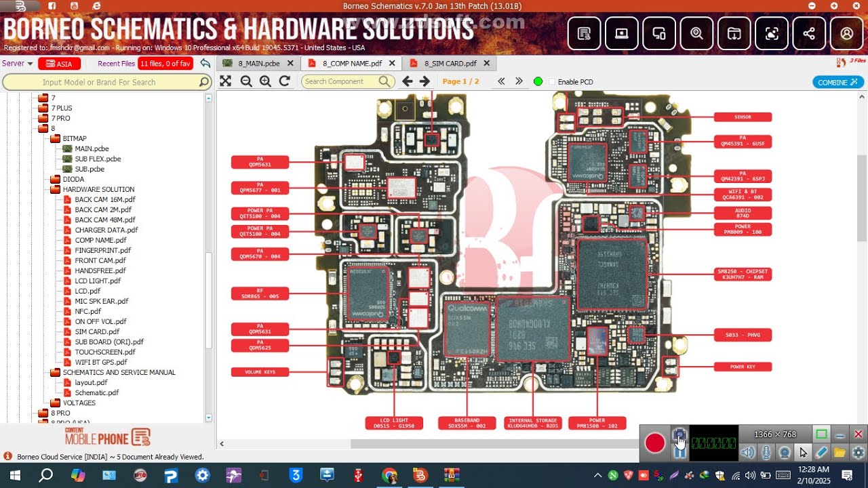The image size is (868, 488).
Task: Zoom in the schematic with plus magnifier
Action: click(x=265, y=81)
